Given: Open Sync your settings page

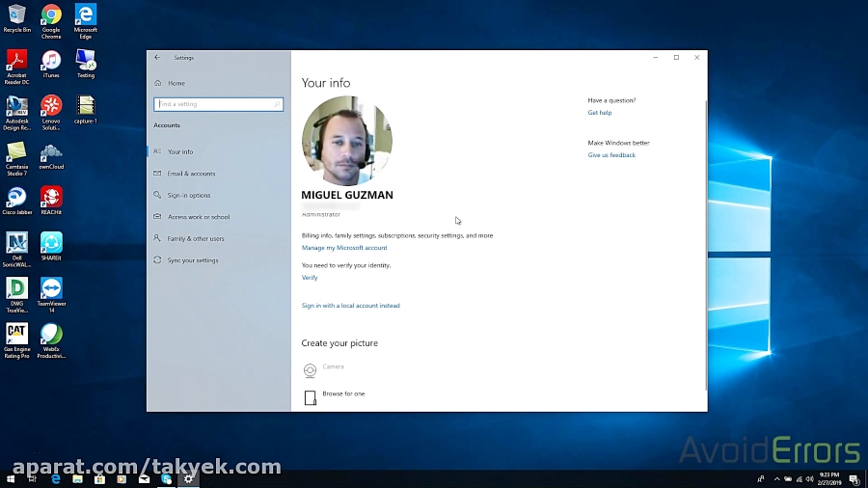Looking at the screenshot, I should pos(219,260).
